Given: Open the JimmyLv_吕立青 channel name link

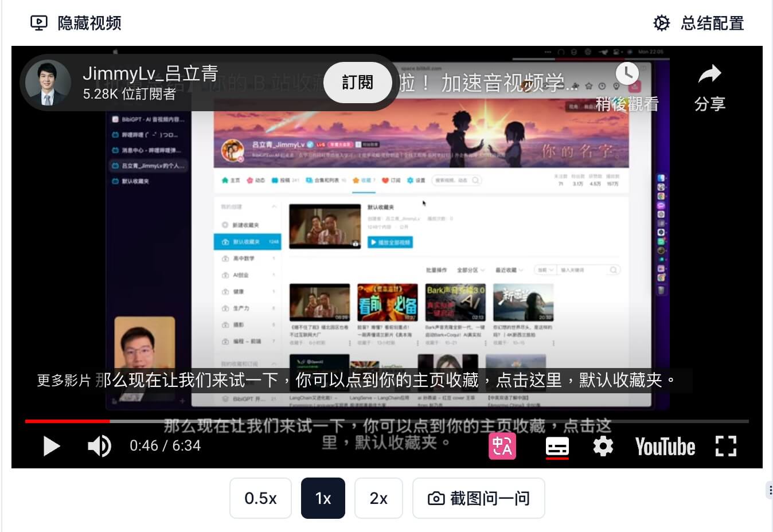Looking at the screenshot, I should [150, 73].
